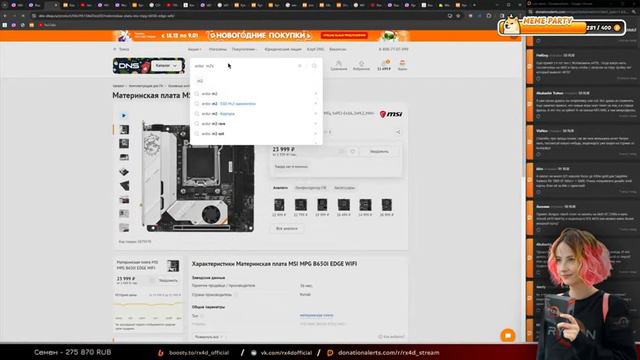Open the last analog motherboard thumbnail
The image size is (640, 360).
[x=387, y=204]
